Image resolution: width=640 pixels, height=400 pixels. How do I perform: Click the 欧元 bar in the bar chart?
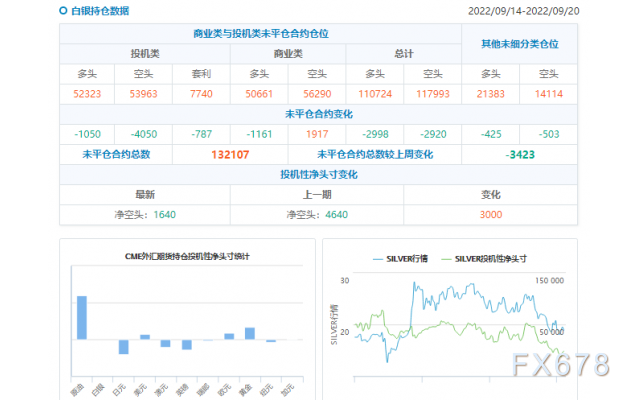pyautogui.click(x=229, y=336)
